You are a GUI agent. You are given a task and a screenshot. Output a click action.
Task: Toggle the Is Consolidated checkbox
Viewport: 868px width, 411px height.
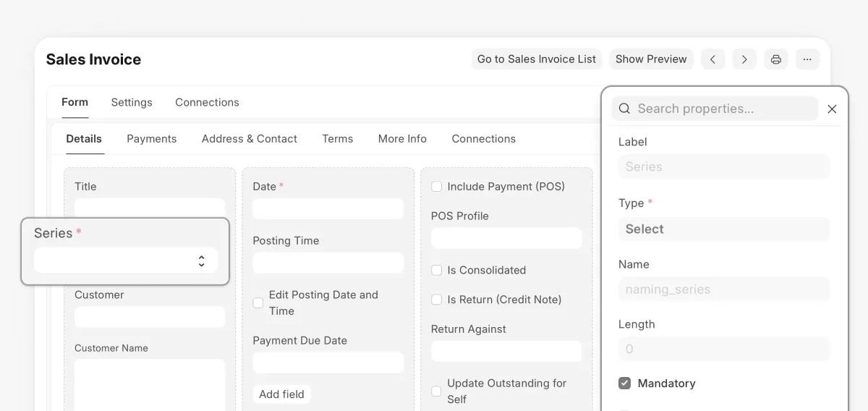tap(437, 270)
